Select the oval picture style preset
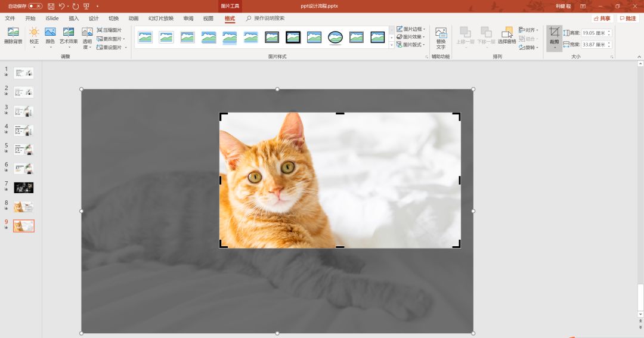The height and width of the screenshot is (338, 644). click(x=335, y=38)
